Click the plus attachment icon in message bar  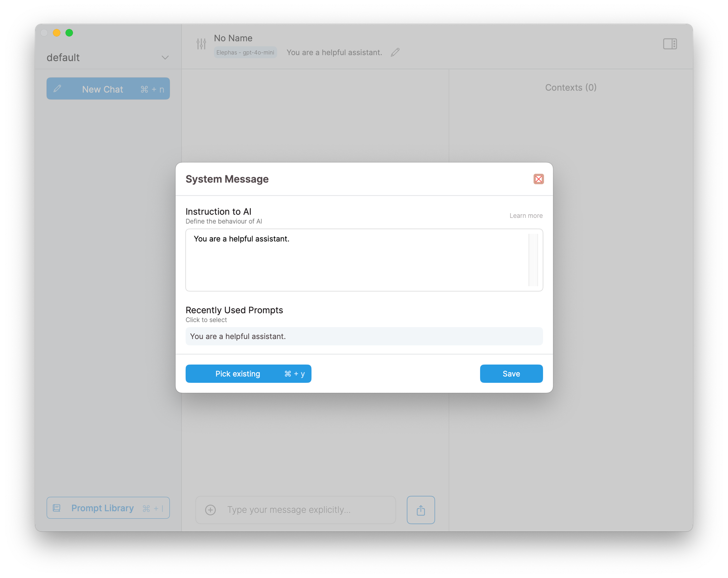pyautogui.click(x=210, y=510)
